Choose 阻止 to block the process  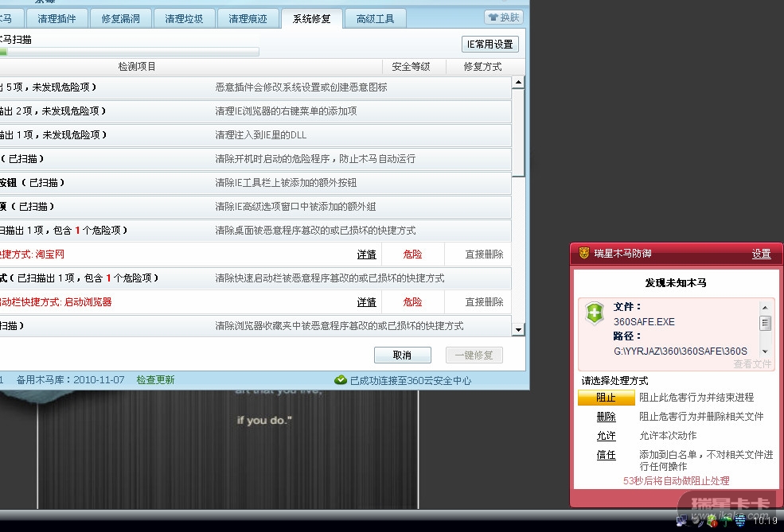[x=606, y=397]
